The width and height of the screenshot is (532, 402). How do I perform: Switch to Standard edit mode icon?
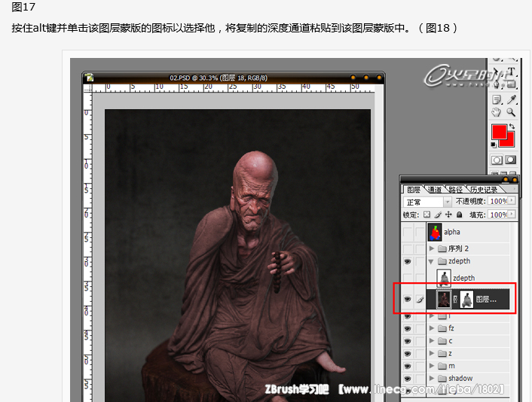coord(497,160)
